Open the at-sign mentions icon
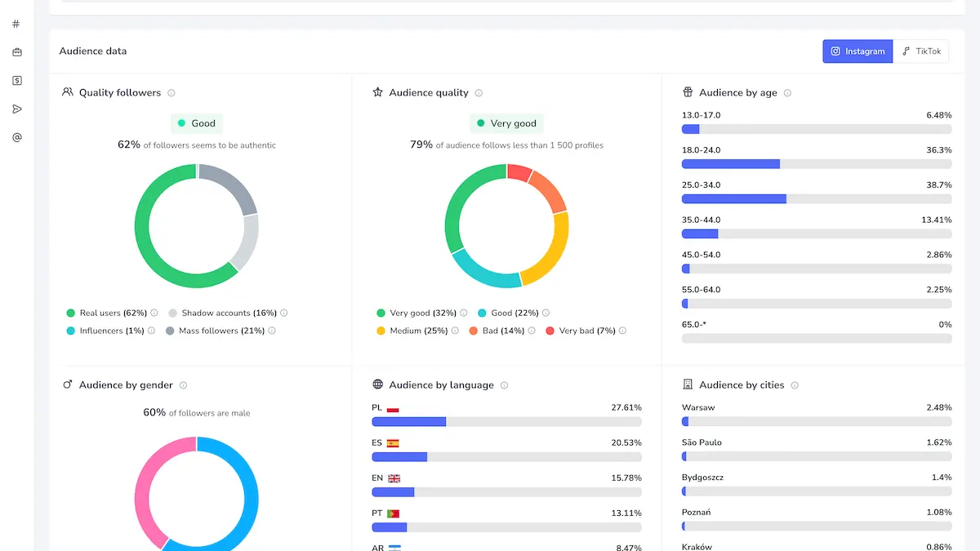Viewport: 980px width, 551px height. [x=16, y=137]
